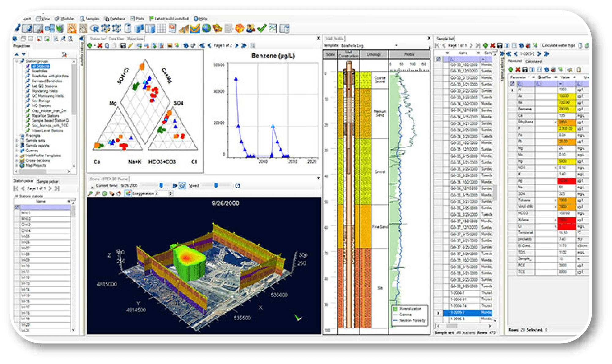Collapse the Station groups tree node
612x364 pixels.
[x=17, y=61]
